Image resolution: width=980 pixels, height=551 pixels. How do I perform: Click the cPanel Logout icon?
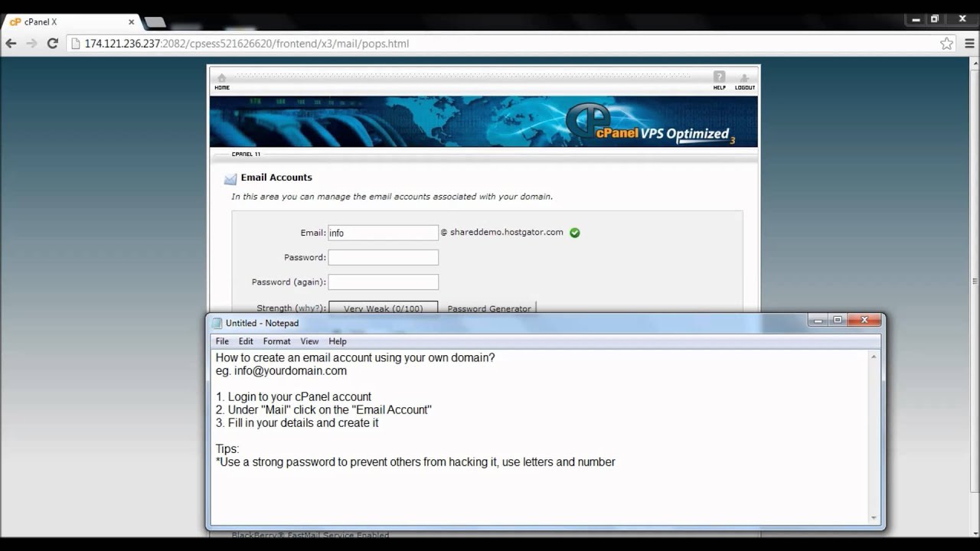(745, 80)
